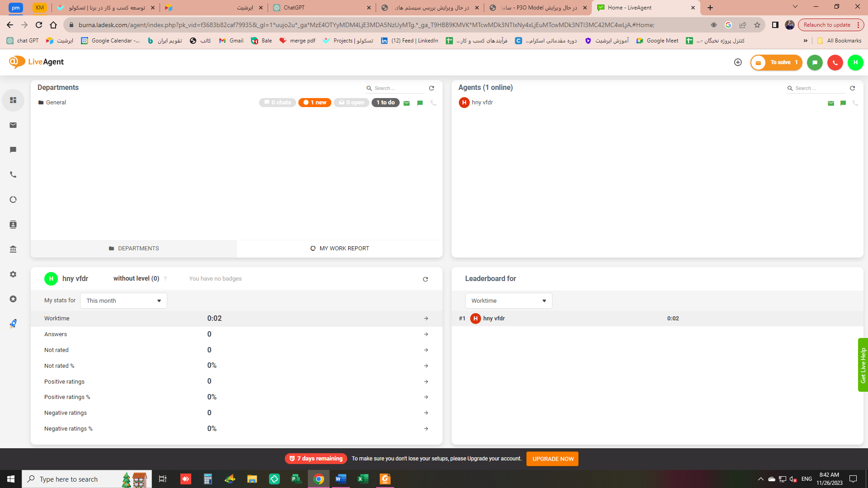Click the 1 new tickets orange badge
The height and width of the screenshot is (488, 868).
pyautogui.click(x=315, y=103)
